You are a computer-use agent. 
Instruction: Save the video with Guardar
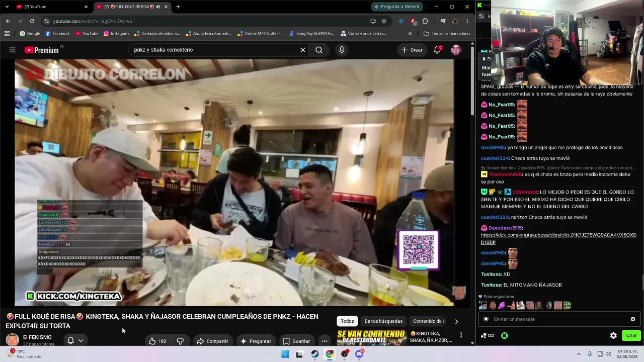click(x=296, y=341)
